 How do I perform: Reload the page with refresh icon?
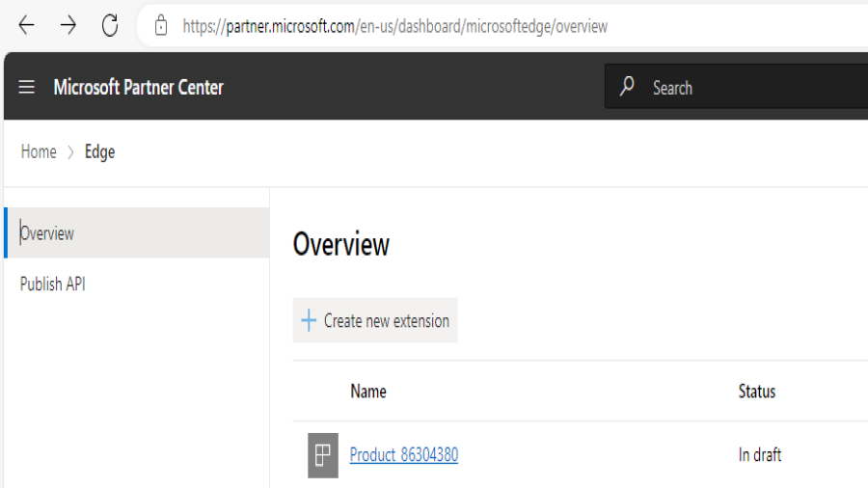point(110,25)
